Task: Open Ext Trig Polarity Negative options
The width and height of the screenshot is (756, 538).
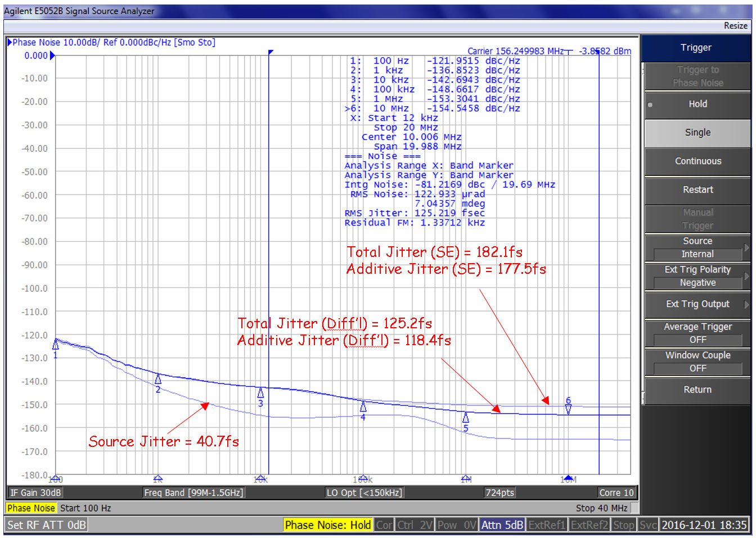Action: 697,276
